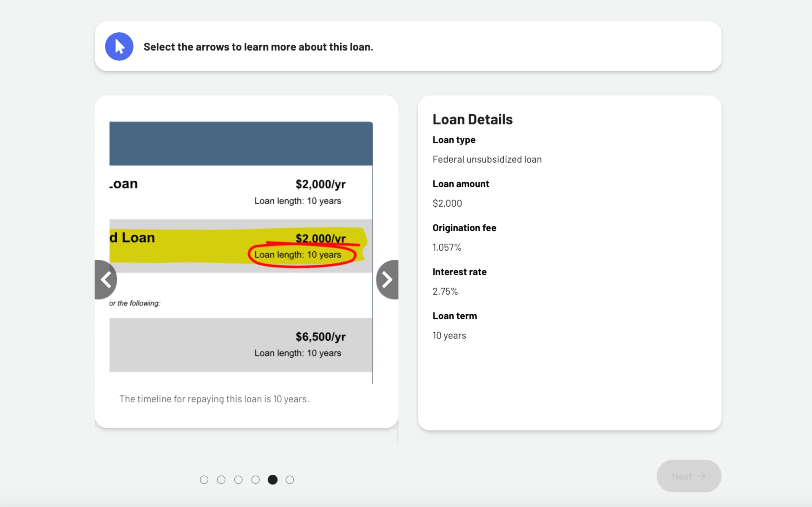The height and width of the screenshot is (507, 812).
Task: Click the repayment timeline caption text
Action: coord(214,399)
